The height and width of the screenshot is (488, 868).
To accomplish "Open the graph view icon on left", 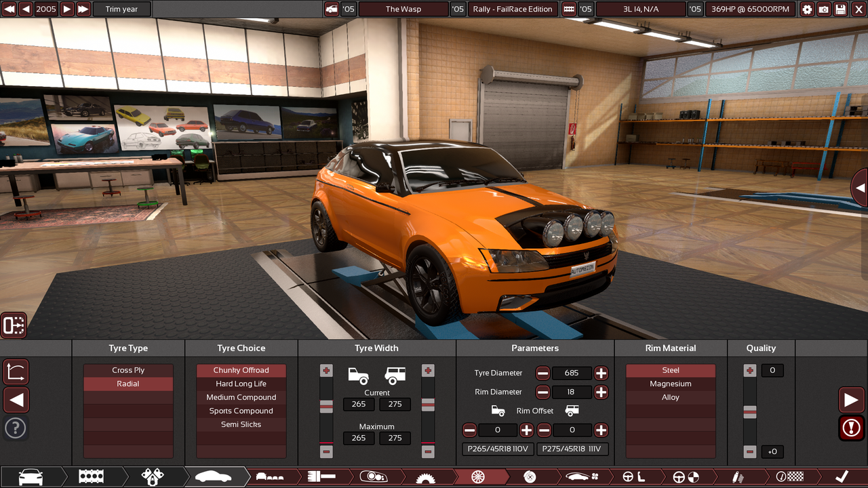I will tap(15, 372).
